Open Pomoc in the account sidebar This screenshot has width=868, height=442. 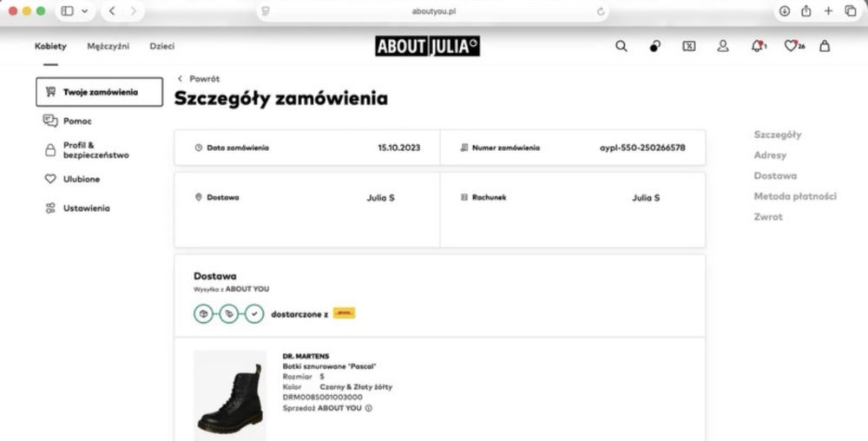tap(76, 121)
